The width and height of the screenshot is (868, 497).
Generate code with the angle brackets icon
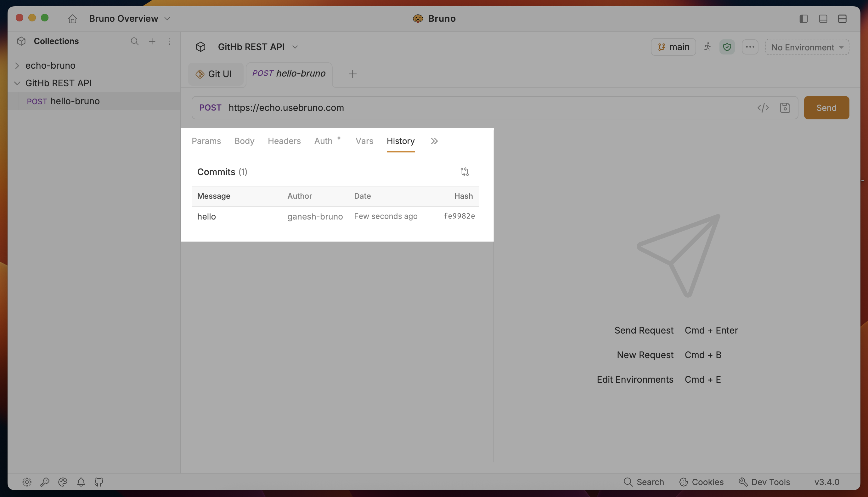[x=763, y=108]
